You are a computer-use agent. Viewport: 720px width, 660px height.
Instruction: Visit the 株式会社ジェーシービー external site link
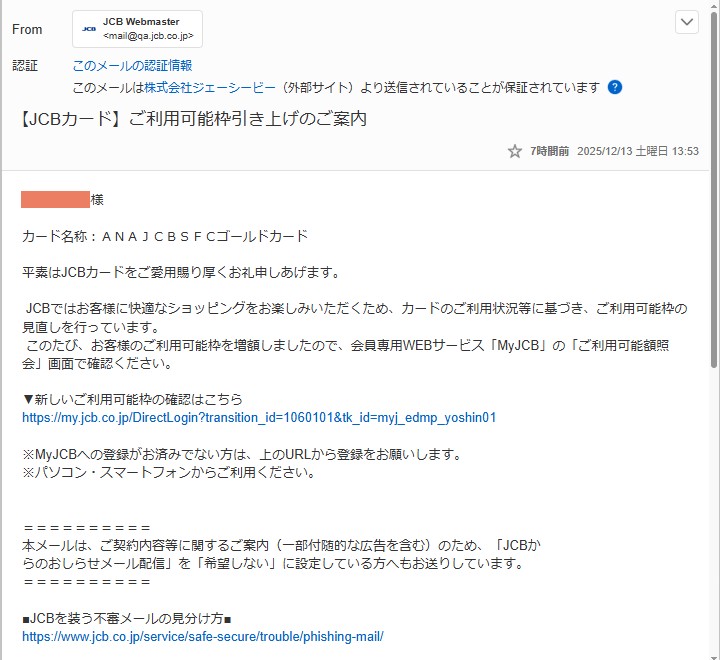210,87
